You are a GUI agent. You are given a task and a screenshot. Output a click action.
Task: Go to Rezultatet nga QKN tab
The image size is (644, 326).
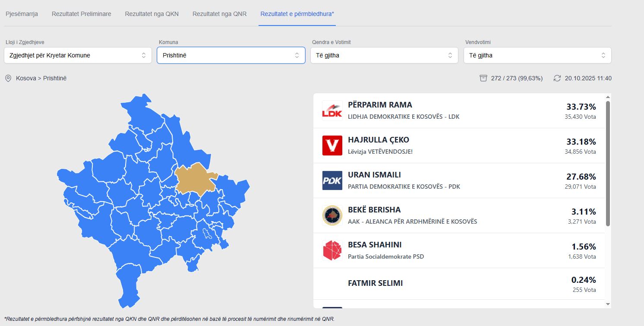[x=152, y=14]
